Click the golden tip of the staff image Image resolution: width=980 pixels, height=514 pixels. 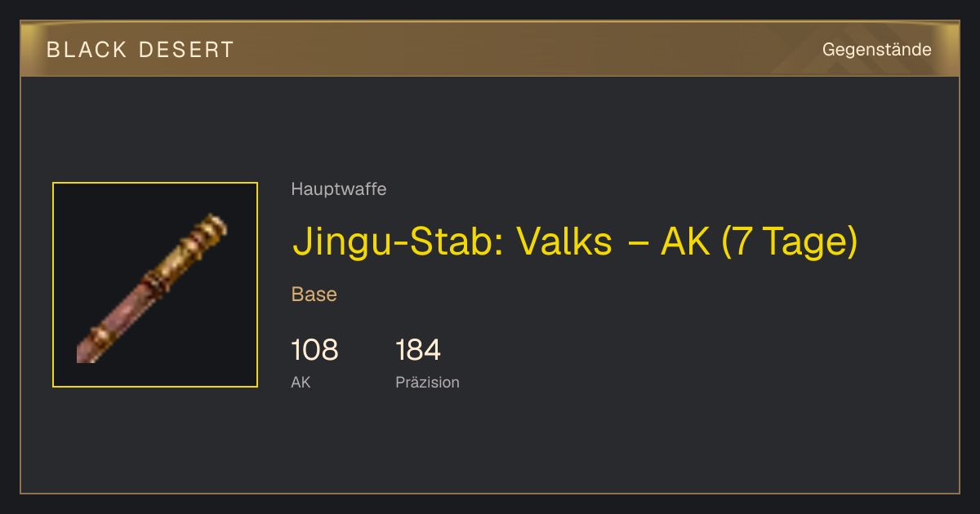tap(208, 230)
